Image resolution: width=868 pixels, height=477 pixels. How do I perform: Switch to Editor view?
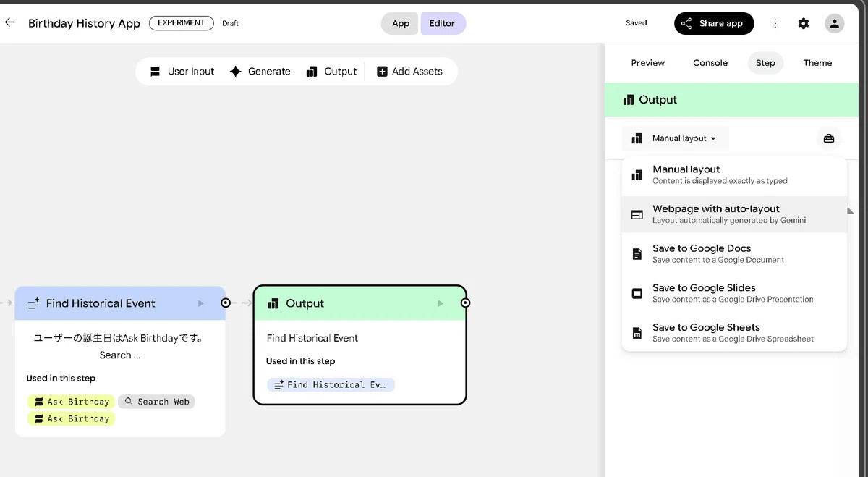pyautogui.click(x=443, y=23)
